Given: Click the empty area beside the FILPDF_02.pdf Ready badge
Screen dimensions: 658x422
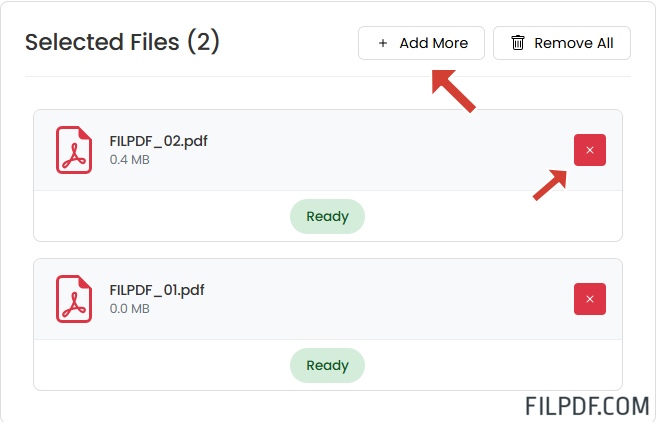Looking at the screenshot, I should pos(160,216).
